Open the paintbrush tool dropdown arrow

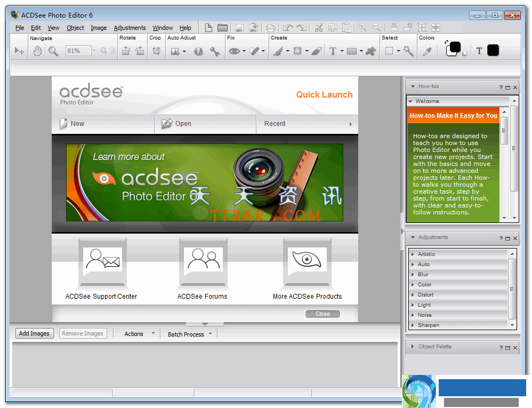click(x=288, y=51)
